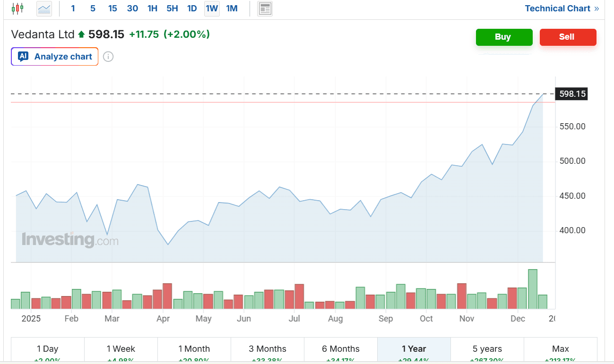Choose the 1H interval

click(x=152, y=8)
